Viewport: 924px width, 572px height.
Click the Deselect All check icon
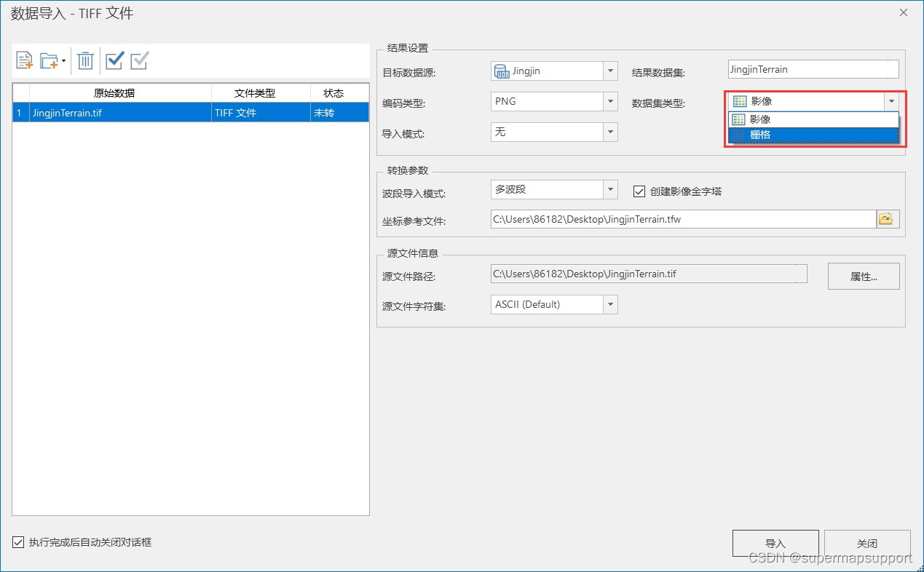[138, 60]
